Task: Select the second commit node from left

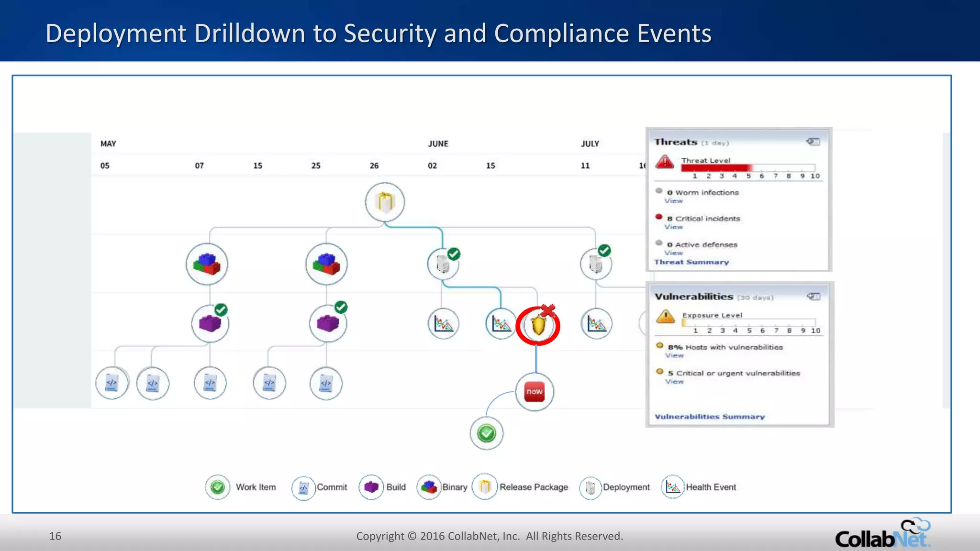Action: 153,383
